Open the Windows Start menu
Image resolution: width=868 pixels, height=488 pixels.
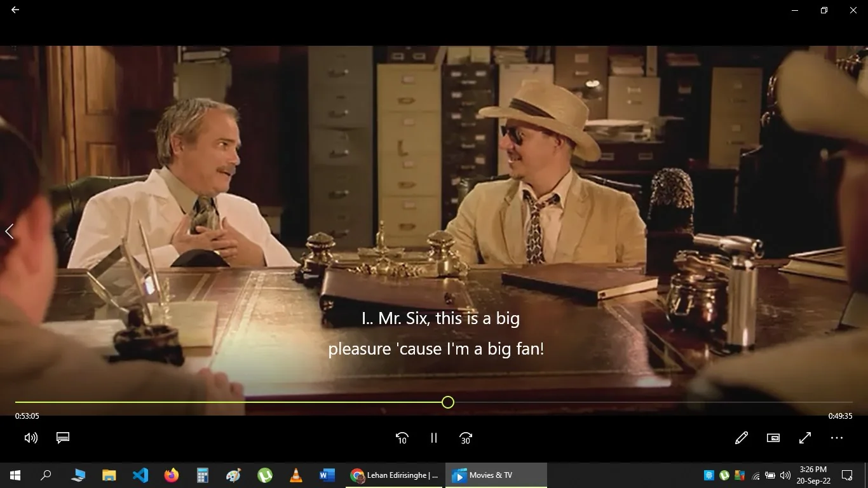(15, 475)
